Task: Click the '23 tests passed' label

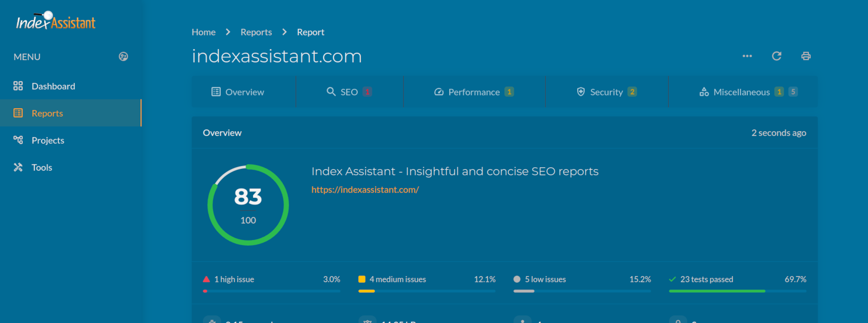Action: pyautogui.click(x=707, y=279)
